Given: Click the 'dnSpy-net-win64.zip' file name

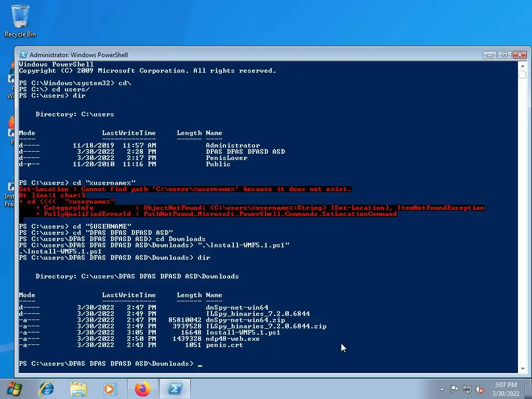Looking at the screenshot, I should coord(245,320).
